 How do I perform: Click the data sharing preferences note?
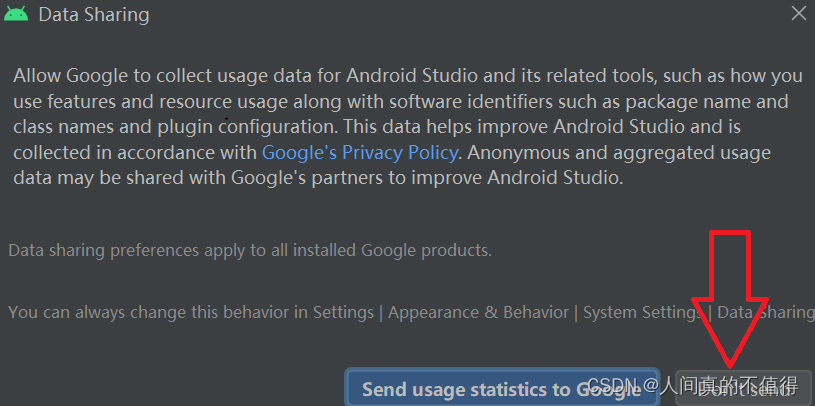250,250
